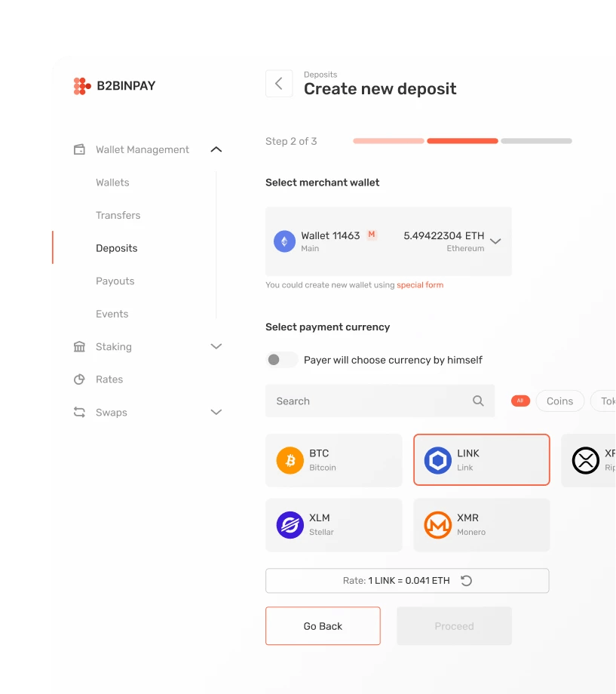The width and height of the screenshot is (616, 694).
Task: Select the XMR Monero currency card
Action: (482, 525)
